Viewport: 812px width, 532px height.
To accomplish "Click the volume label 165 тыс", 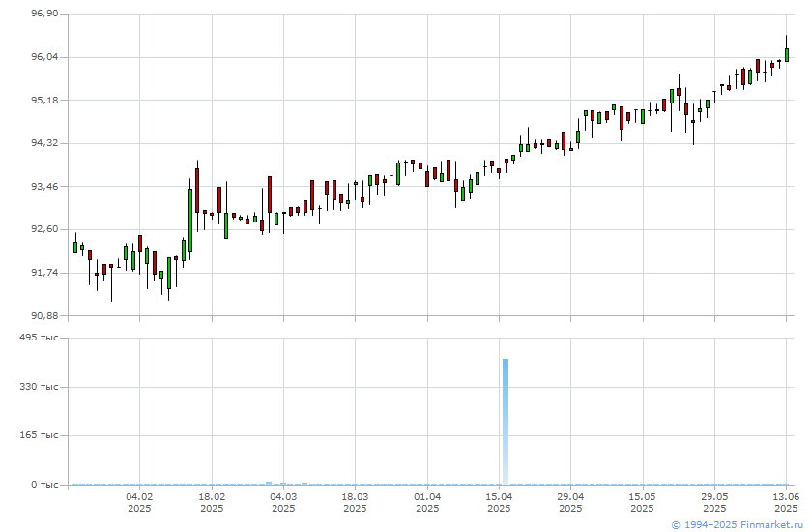I will coord(39,434).
